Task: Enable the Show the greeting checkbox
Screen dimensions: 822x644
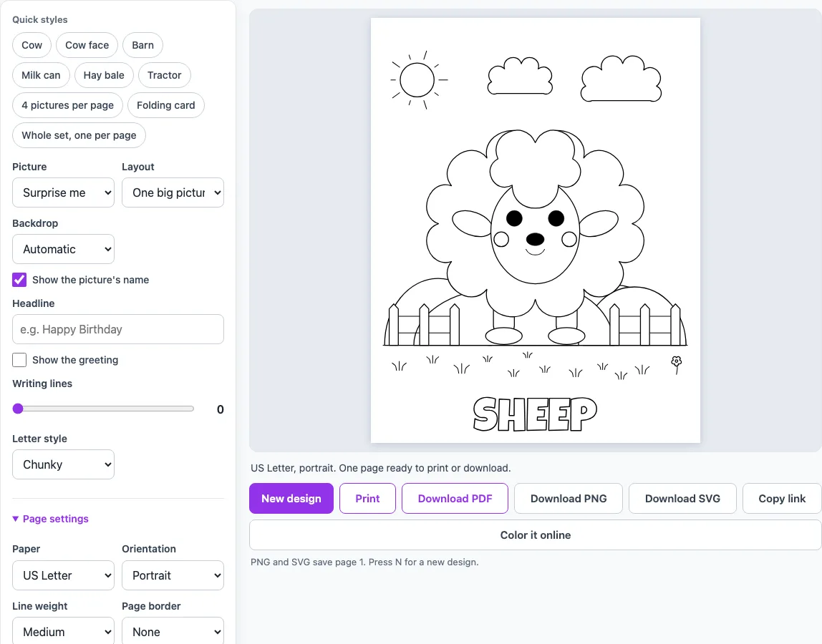Action: [19, 360]
